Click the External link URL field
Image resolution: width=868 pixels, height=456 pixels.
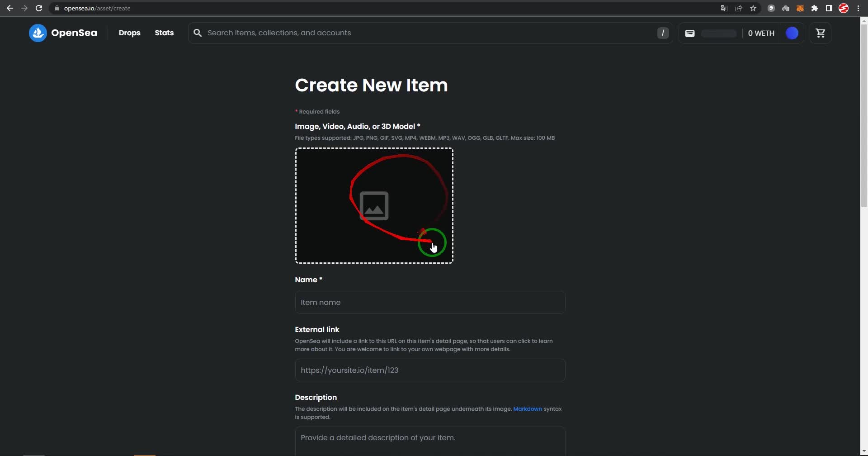pos(429,370)
